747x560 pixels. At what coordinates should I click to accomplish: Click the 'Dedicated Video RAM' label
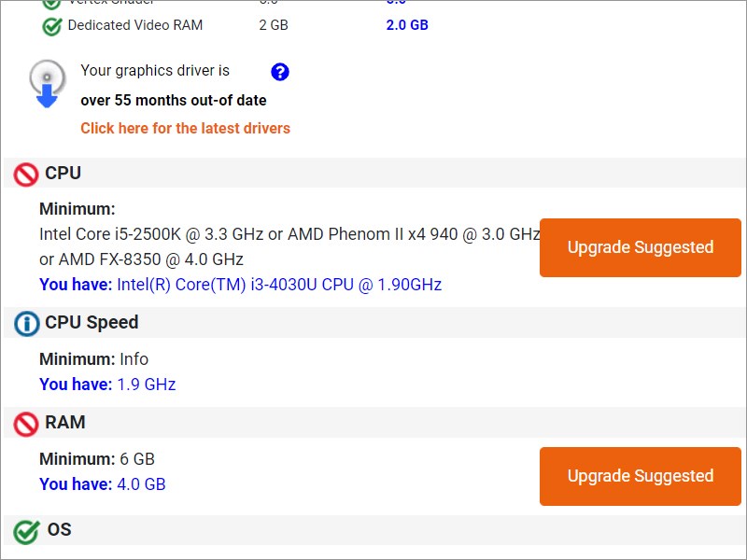134,25
